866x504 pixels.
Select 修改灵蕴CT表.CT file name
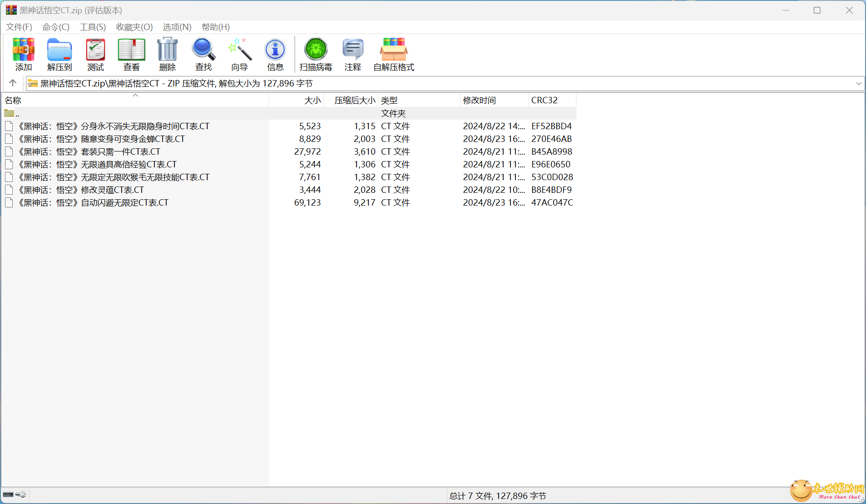pos(80,190)
